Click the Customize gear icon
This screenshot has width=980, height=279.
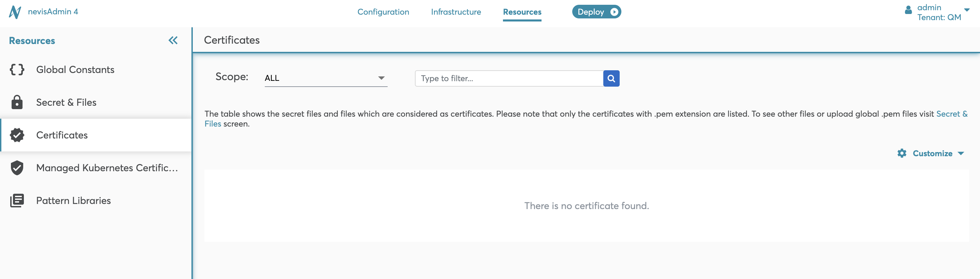click(x=902, y=153)
